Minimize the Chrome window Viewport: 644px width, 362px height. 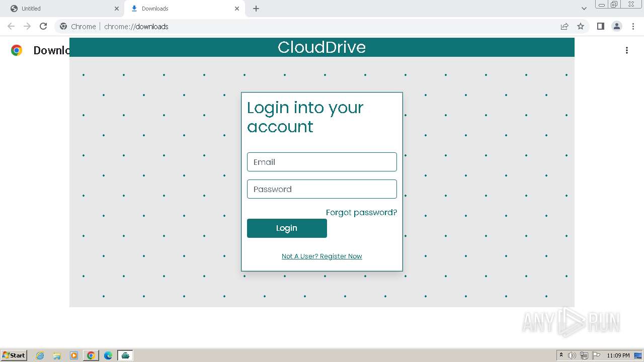602,4
